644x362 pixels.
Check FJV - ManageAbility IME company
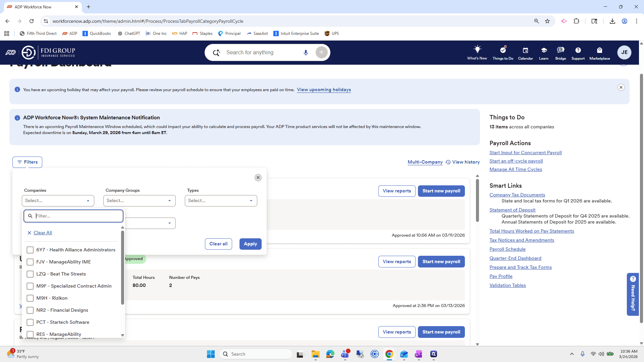[30, 262]
